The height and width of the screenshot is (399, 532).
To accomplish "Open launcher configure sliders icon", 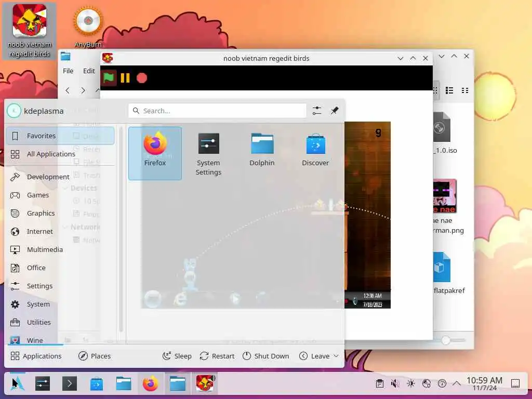I will pos(317,111).
